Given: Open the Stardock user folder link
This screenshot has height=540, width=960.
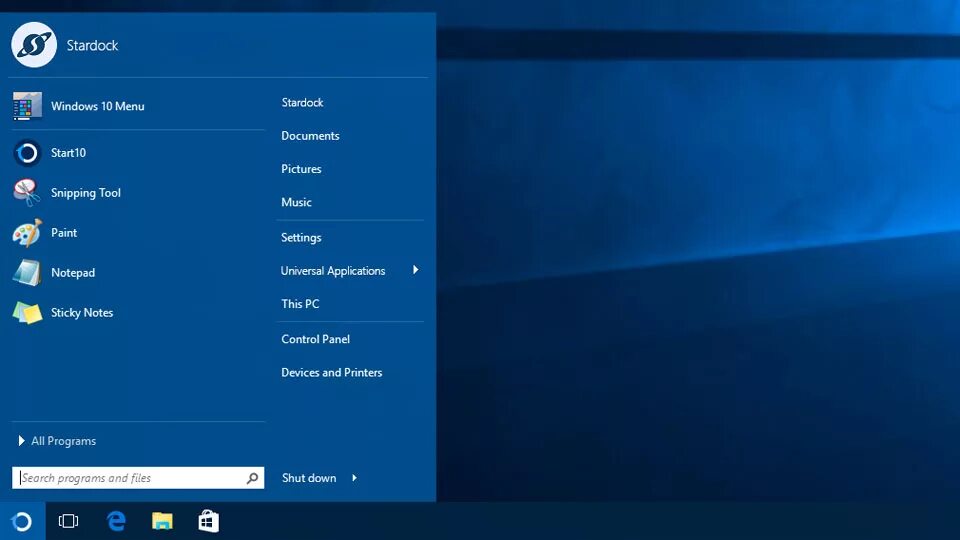Looking at the screenshot, I should (302, 102).
